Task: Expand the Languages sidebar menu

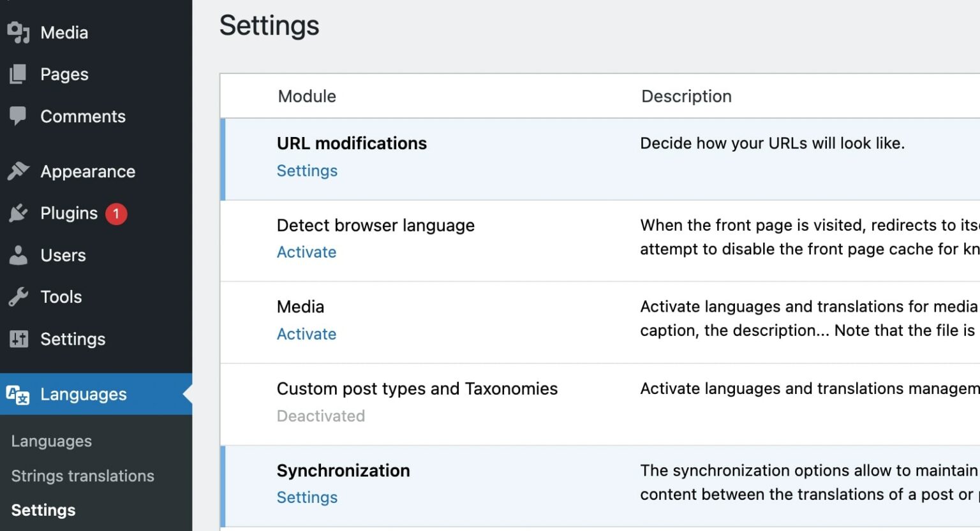Action: click(x=83, y=394)
